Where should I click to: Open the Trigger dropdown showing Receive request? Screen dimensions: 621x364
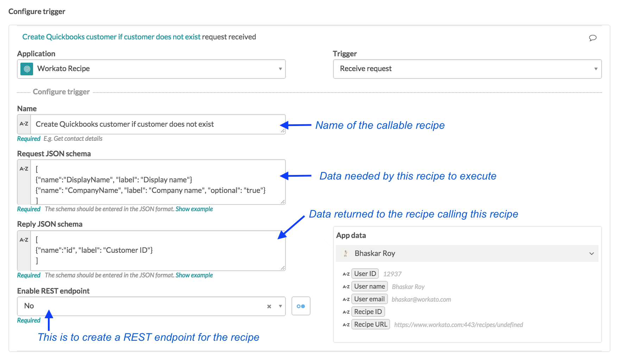[x=596, y=69]
